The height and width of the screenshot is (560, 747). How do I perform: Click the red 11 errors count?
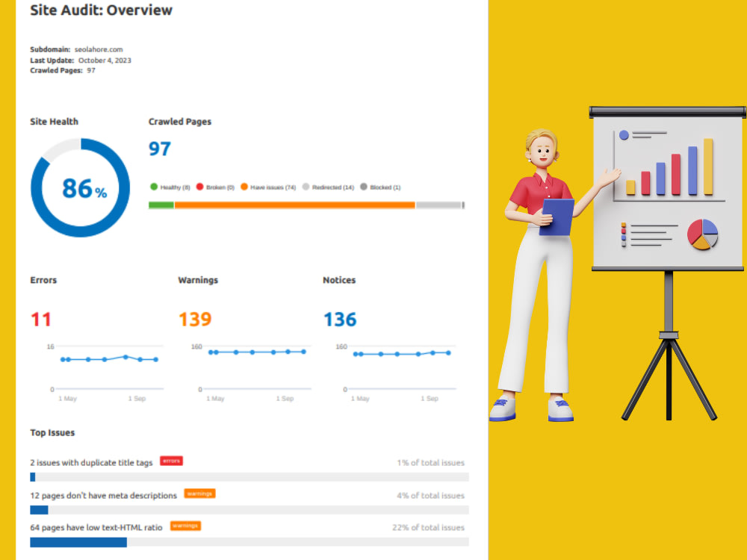(41, 320)
